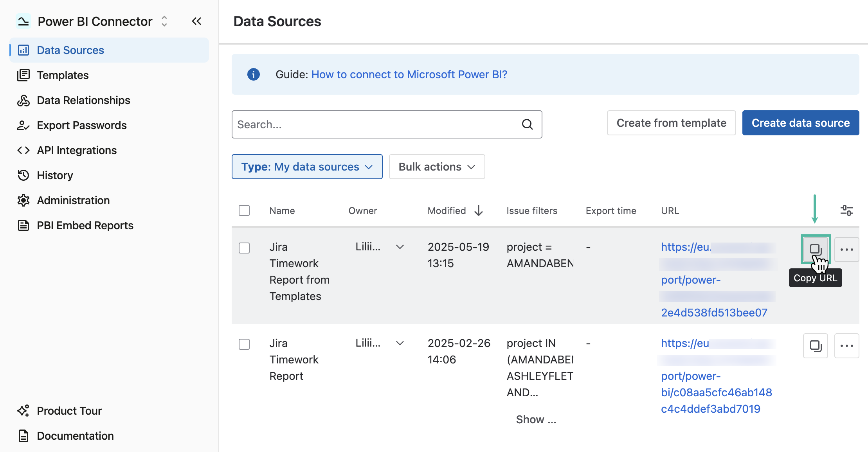Open the column settings sliders icon
The width and height of the screenshot is (868, 453).
coord(846,210)
